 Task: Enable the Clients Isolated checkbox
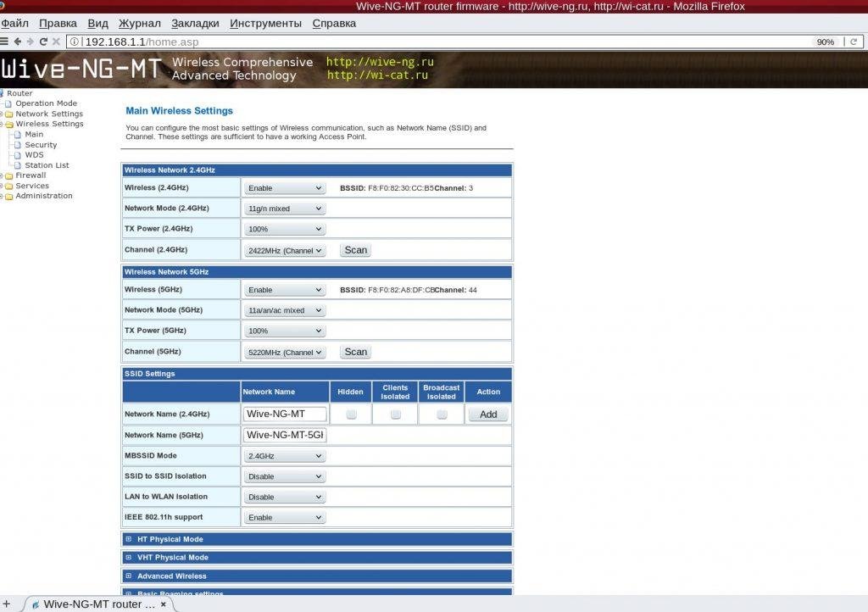pyautogui.click(x=395, y=414)
